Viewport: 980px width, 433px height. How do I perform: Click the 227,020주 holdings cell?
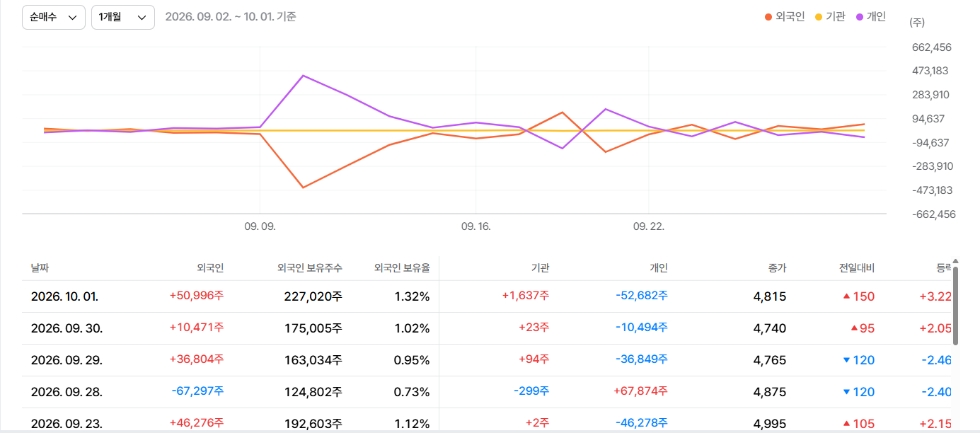coord(313,296)
